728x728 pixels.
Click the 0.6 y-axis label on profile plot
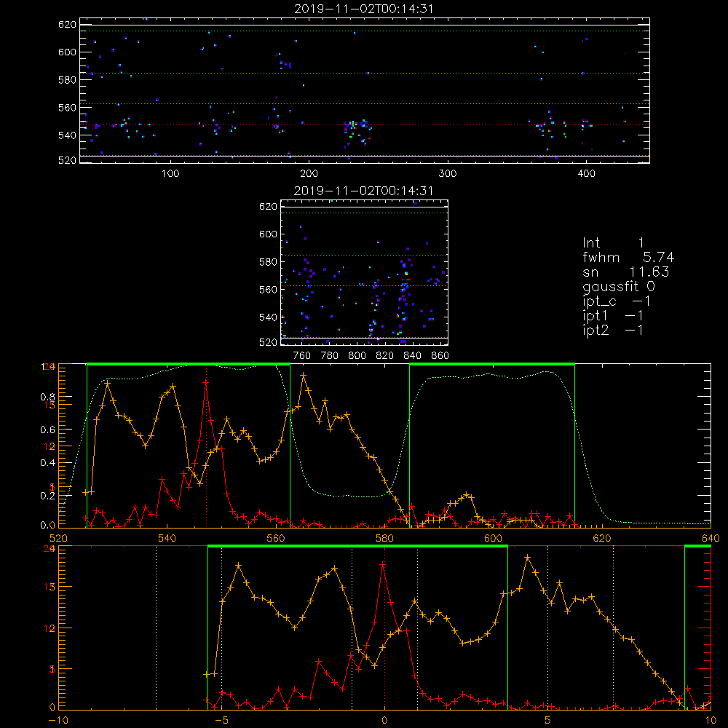pos(48,430)
